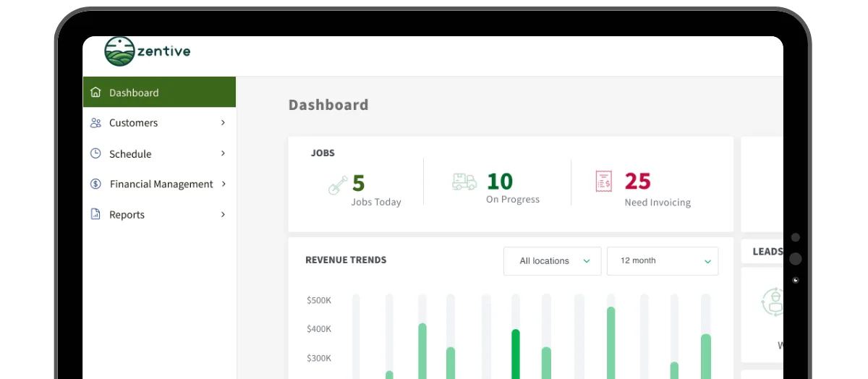The height and width of the screenshot is (379, 868).
Task: Click the Dashboard home icon
Action: (x=95, y=93)
